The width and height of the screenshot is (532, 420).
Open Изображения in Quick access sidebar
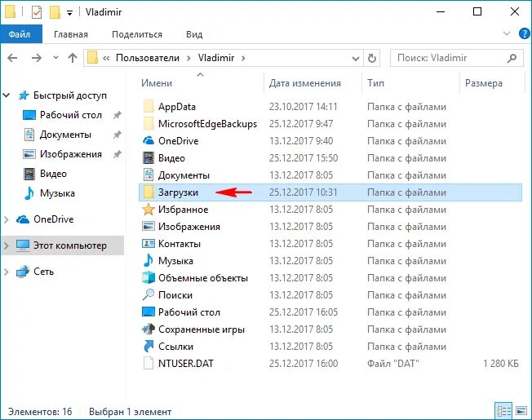[71, 154]
